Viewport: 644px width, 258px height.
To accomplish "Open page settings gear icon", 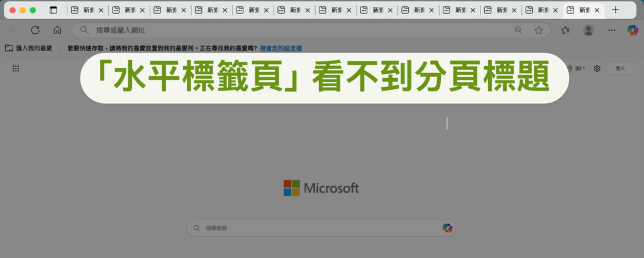I will click(x=597, y=69).
